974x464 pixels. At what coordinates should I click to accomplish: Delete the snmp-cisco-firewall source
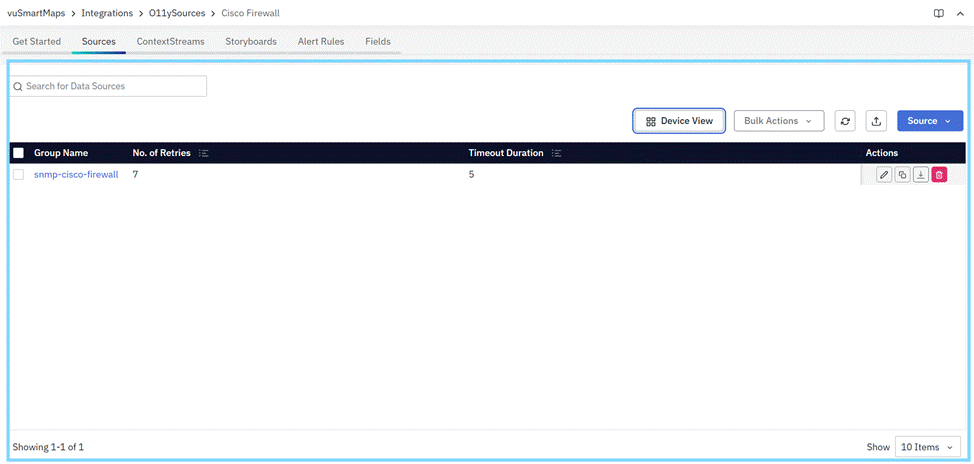tap(939, 175)
